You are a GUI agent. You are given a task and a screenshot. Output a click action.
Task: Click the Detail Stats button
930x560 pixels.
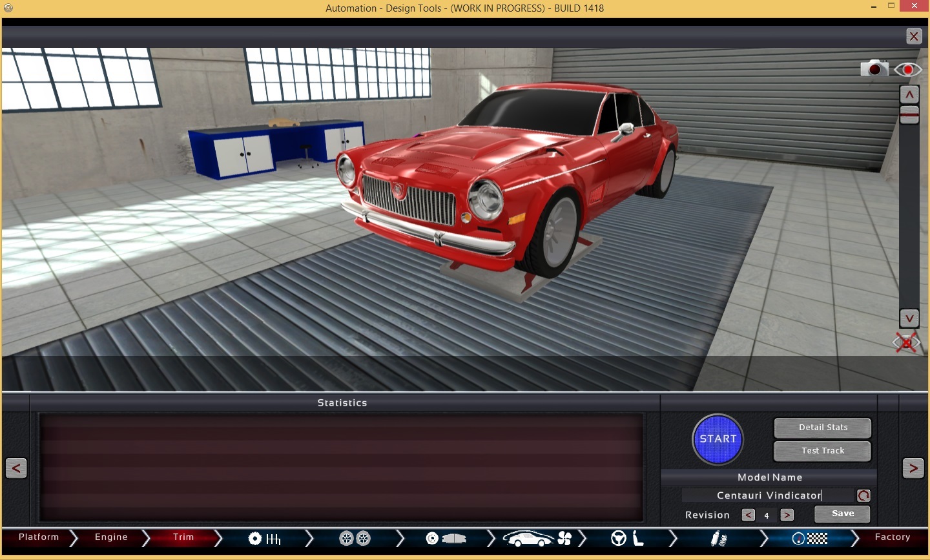click(x=823, y=428)
